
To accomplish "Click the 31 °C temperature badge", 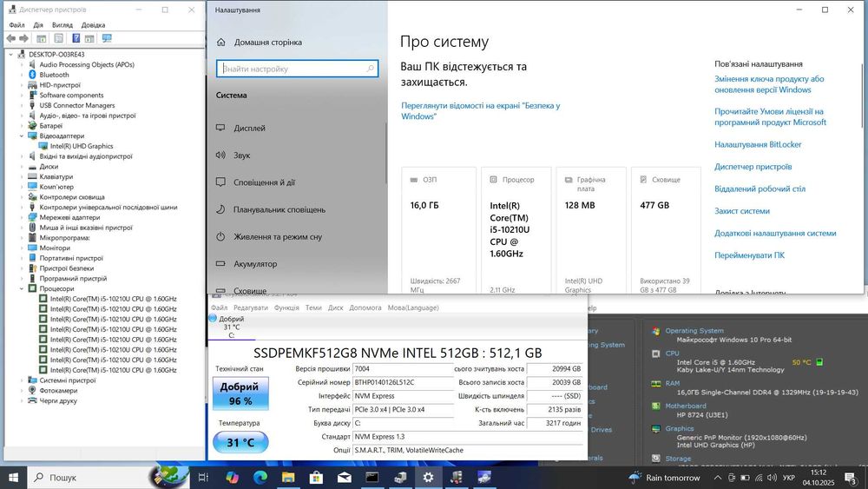I will [240, 442].
